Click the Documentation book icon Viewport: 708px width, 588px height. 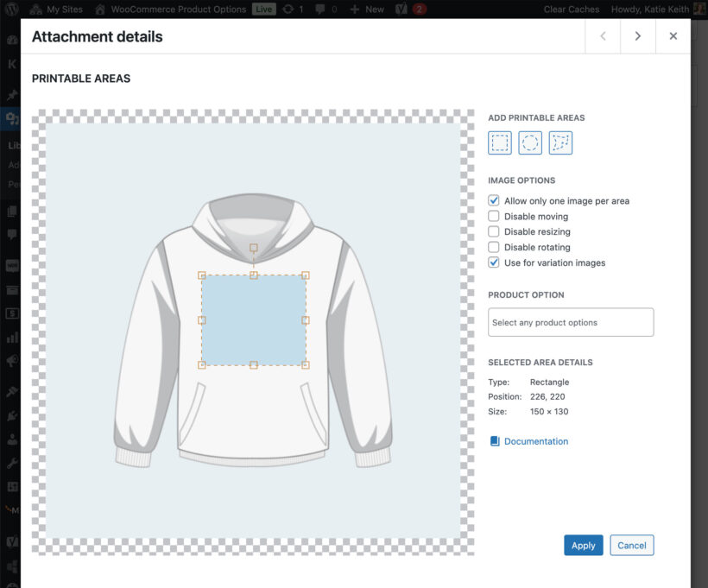[x=495, y=441]
